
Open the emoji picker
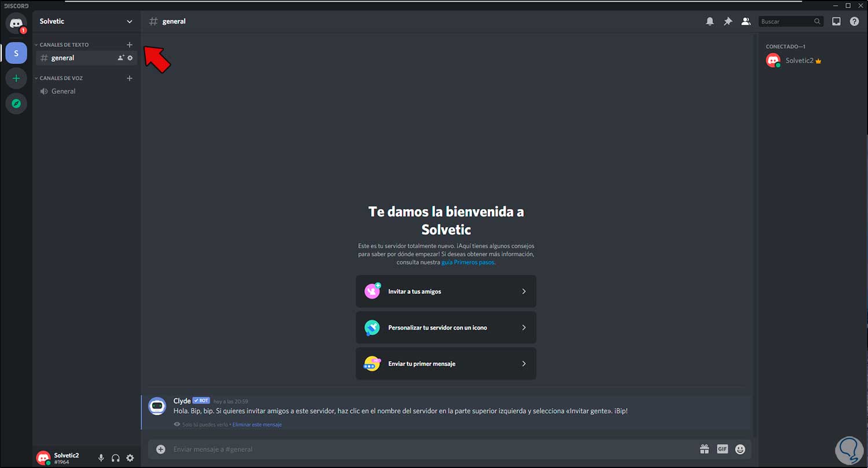[x=740, y=449]
